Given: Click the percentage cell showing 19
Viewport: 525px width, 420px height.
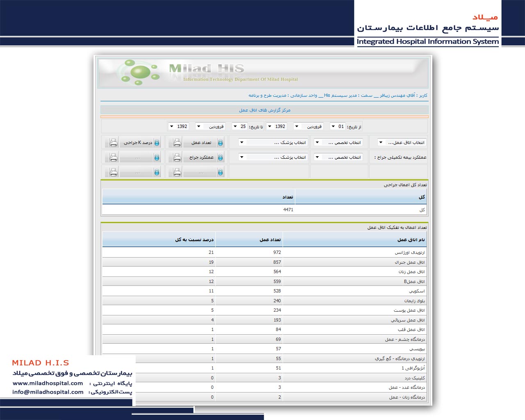Looking at the screenshot, I should click(x=211, y=262).
